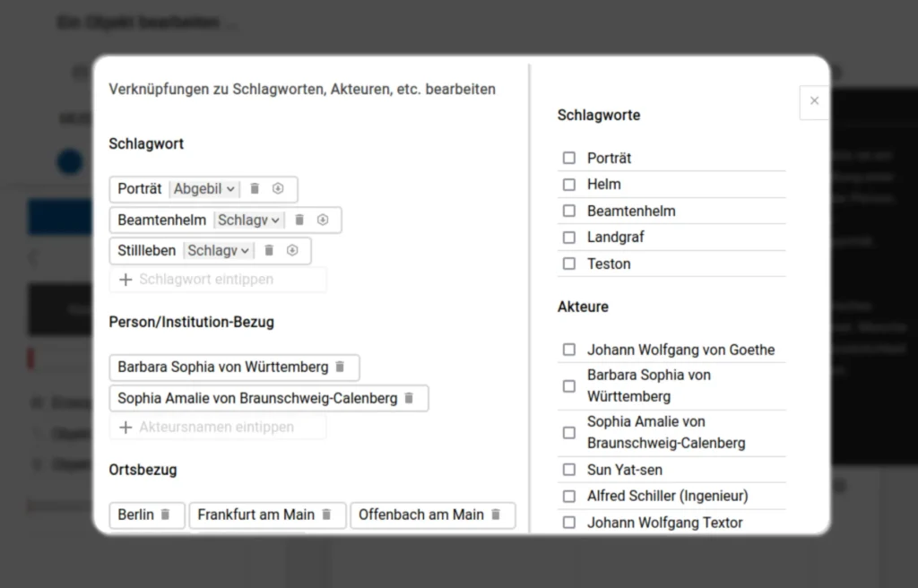Enable the Teston checkbox
The width and height of the screenshot is (918, 588).
click(569, 264)
